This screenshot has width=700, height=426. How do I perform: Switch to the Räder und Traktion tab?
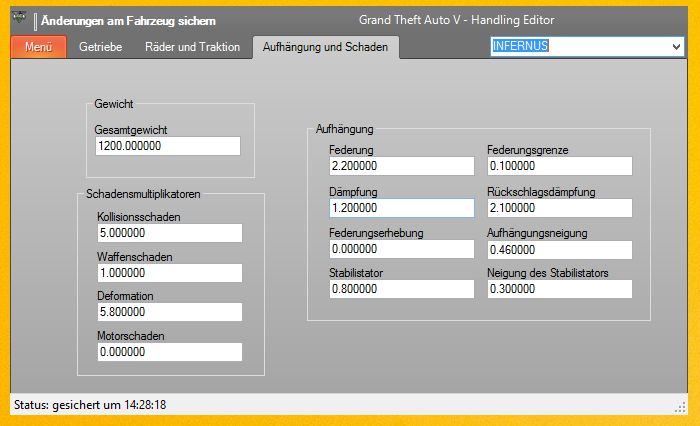pyautogui.click(x=192, y=47)
